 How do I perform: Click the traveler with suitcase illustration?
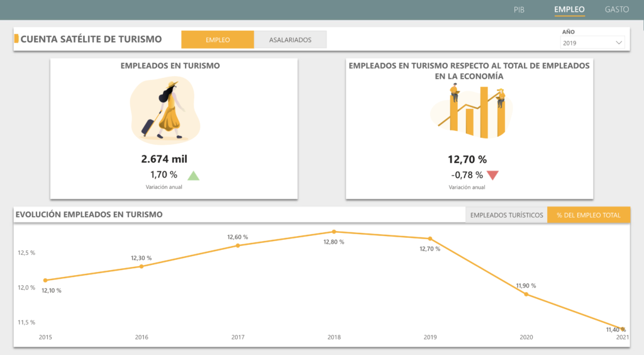click(165, 110)
